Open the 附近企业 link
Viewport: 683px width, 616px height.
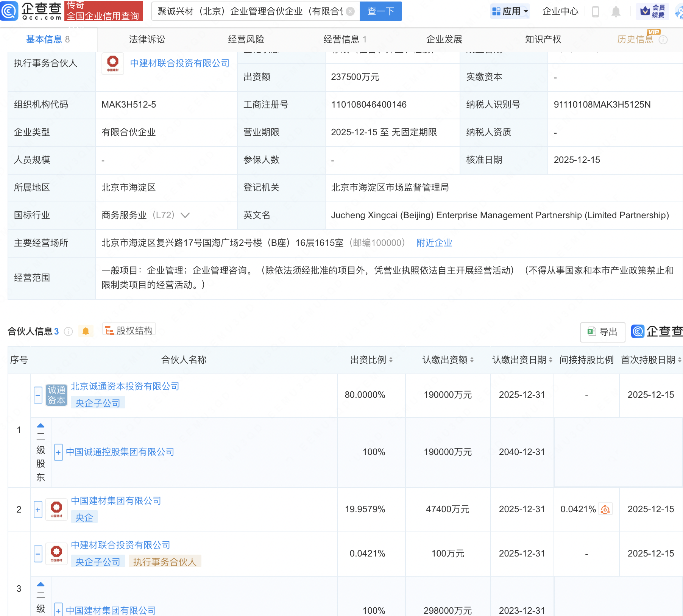[x=434, y=243]
